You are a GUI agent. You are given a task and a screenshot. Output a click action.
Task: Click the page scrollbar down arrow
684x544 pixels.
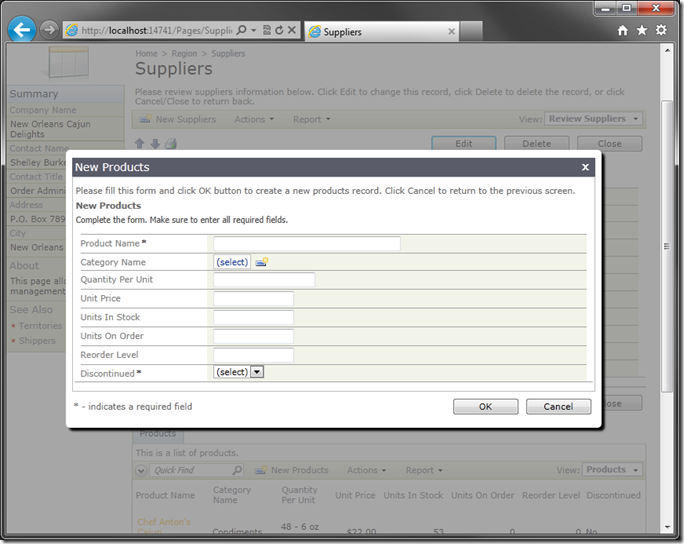[667, 527]
